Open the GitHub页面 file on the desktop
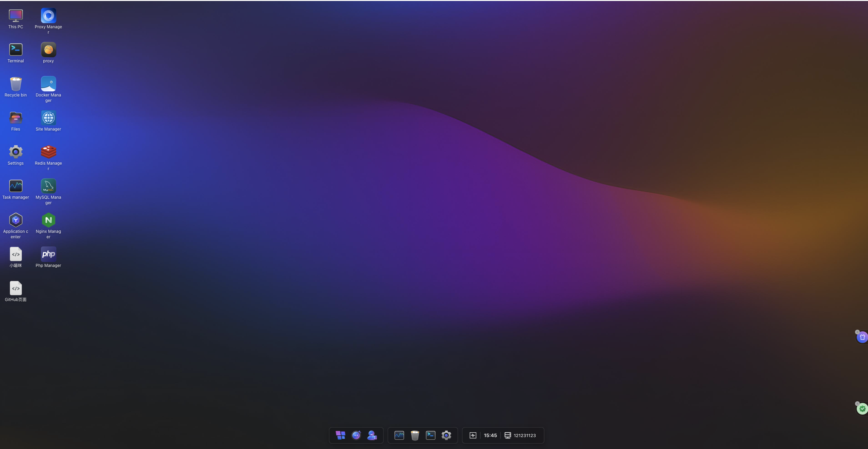The width and height of the screenshot is (868, 449). coord(15,288)
